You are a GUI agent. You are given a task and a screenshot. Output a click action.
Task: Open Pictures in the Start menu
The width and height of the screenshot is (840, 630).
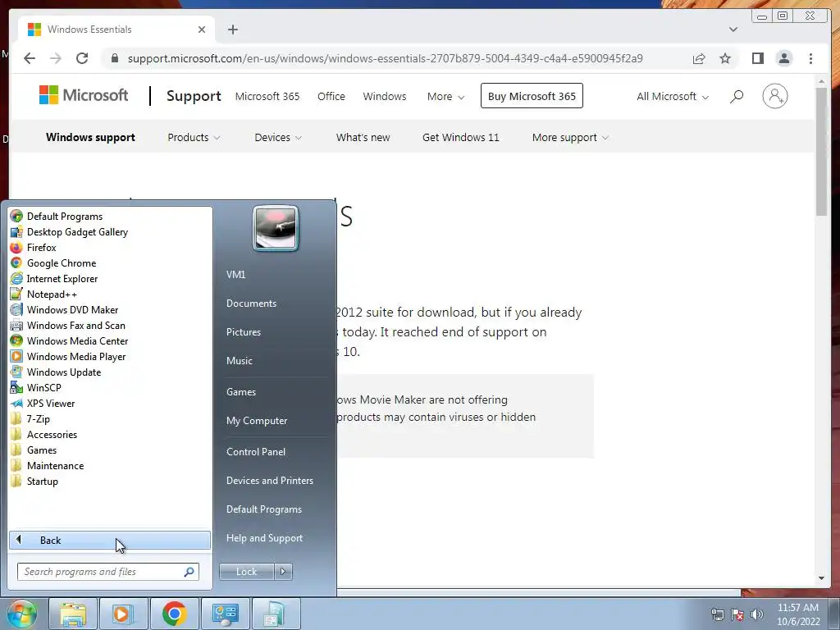(243, 332)
